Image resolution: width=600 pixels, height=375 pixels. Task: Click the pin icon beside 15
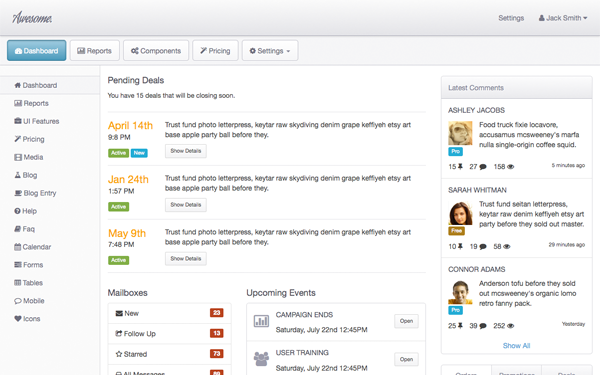460,166
